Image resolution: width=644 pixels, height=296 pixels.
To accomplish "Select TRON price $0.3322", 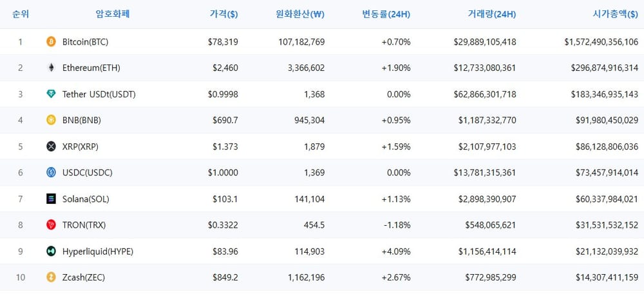I will pos(223,225).
